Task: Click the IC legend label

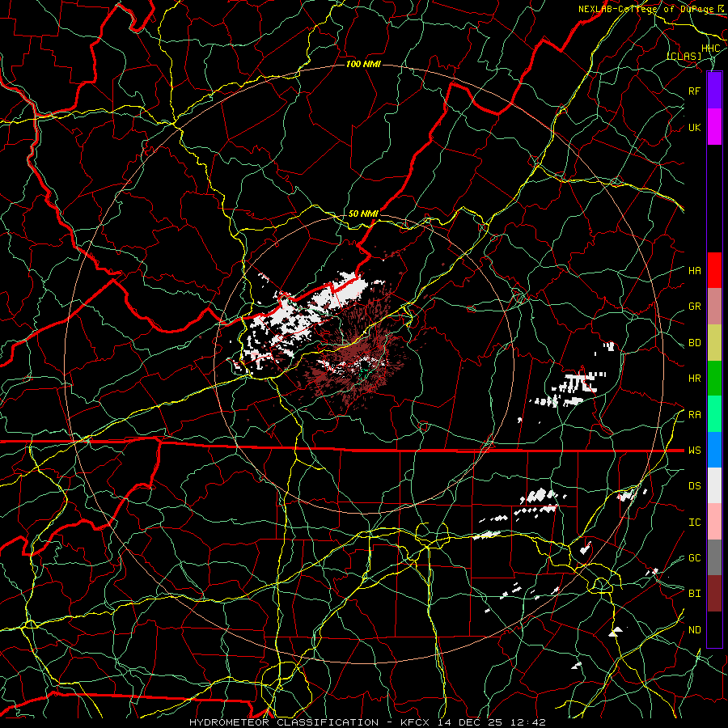Action: tap(695, 523)
